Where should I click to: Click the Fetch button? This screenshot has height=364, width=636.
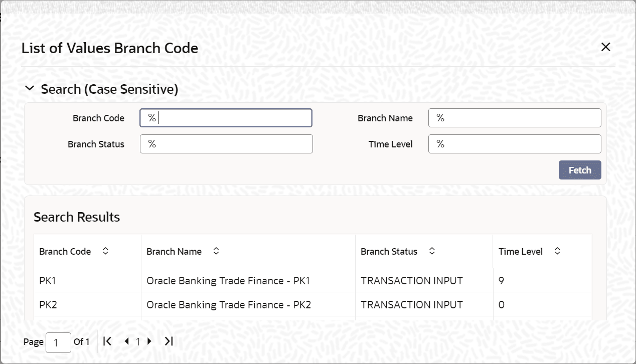[x=580, y=170]
